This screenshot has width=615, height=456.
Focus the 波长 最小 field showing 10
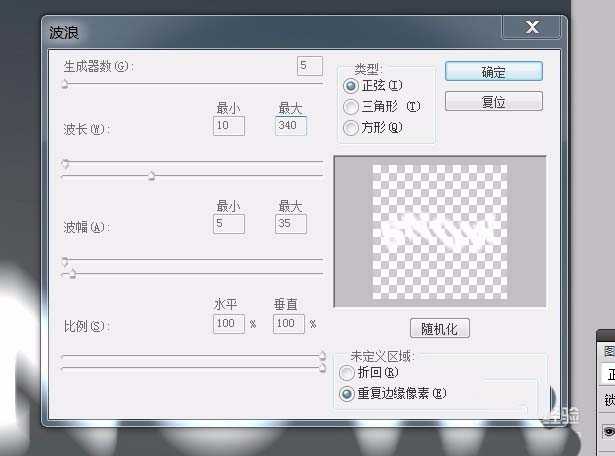[x=228, y=126]
